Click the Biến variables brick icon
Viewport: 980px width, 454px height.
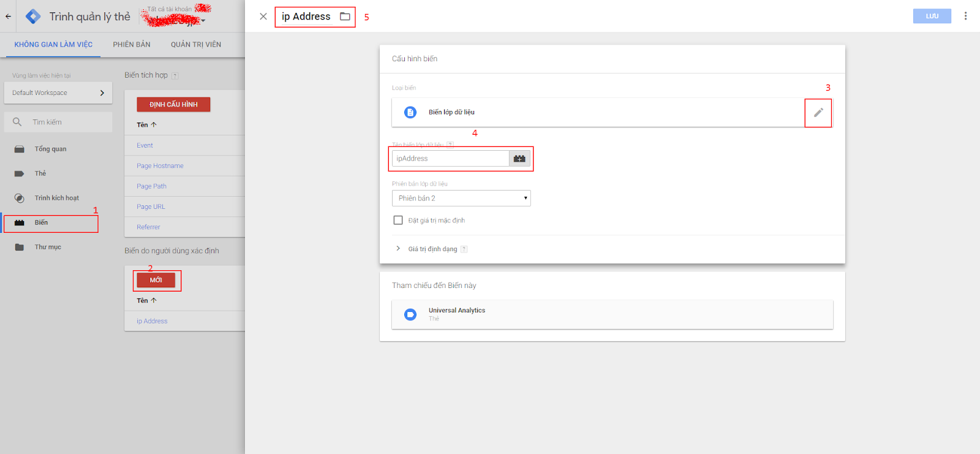point(20,222)
